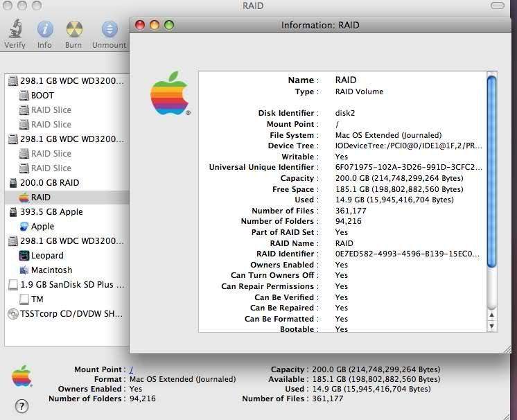The width and height of the screenshot is (517, 420).
Task: Click the Universal Unique Identifier value
Action: (x=408, y=167)
